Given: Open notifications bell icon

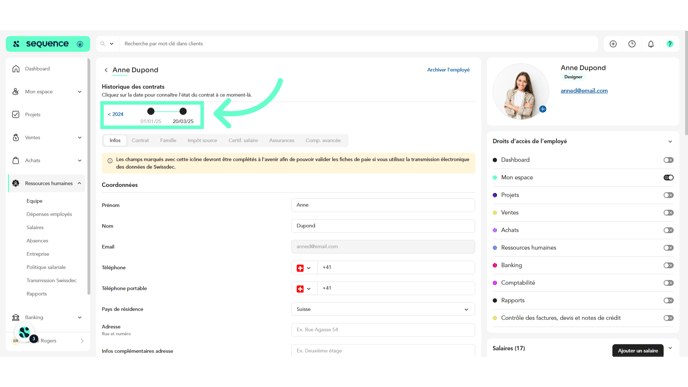Looking at the screenshot, I should (651, 44).
